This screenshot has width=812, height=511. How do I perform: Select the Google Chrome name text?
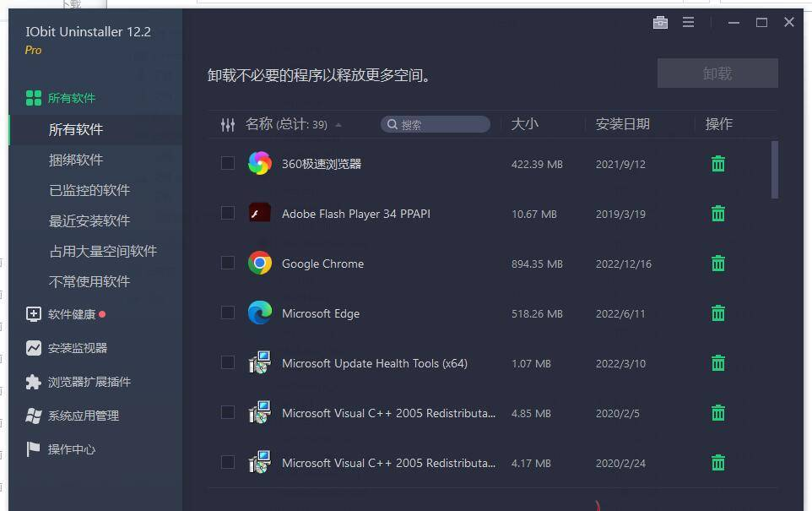click(x=322, y=264)
